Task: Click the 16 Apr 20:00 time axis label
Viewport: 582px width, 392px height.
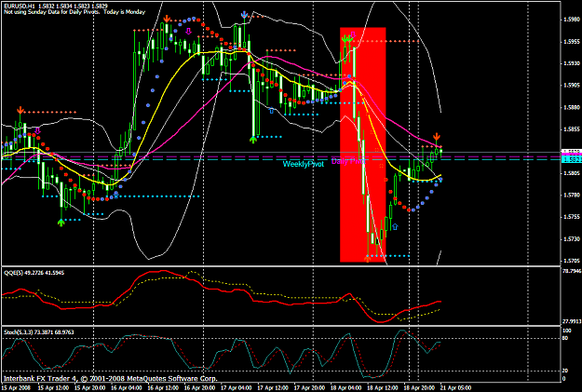Action: click(x=199, y=388)
